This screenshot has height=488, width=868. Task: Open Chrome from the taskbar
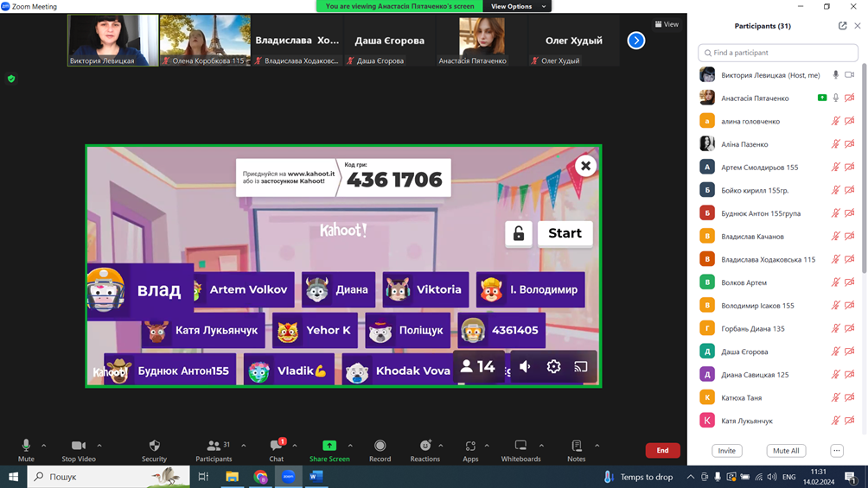[x=260, y=477]
